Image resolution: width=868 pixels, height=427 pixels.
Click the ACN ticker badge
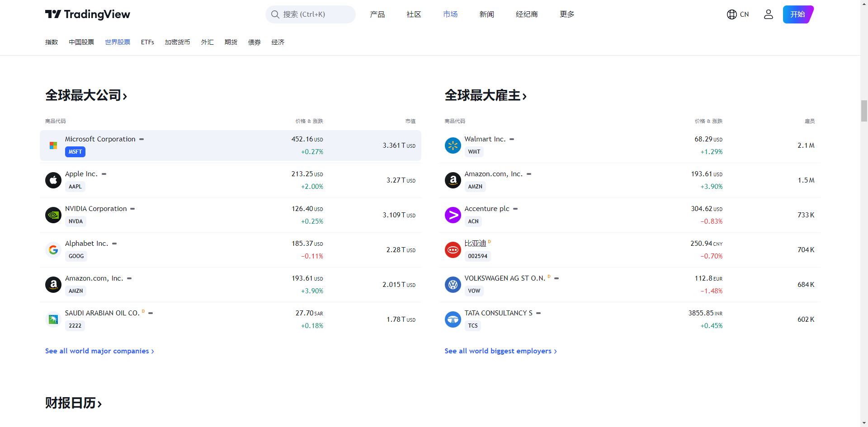[473, 221]
